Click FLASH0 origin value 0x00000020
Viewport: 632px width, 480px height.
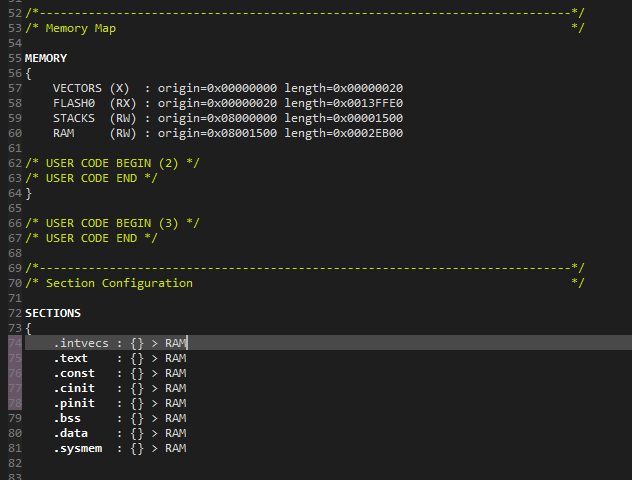[242, 103]
